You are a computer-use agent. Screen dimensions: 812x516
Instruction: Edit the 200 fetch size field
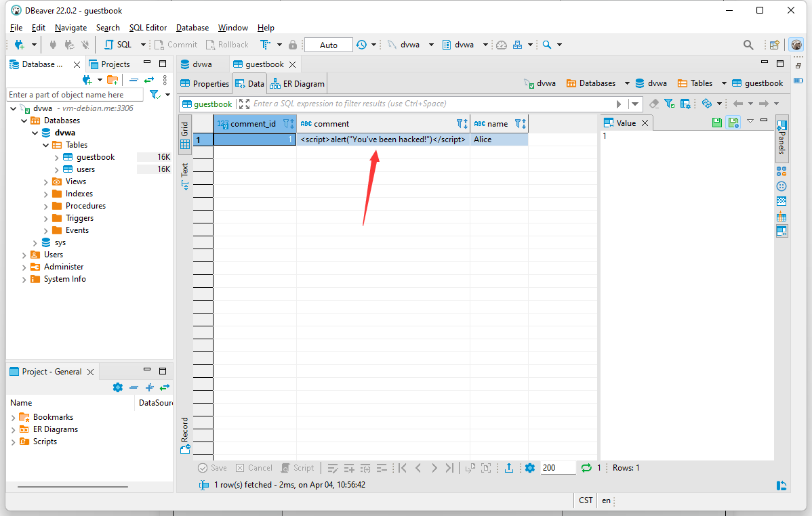pos(558,468)
